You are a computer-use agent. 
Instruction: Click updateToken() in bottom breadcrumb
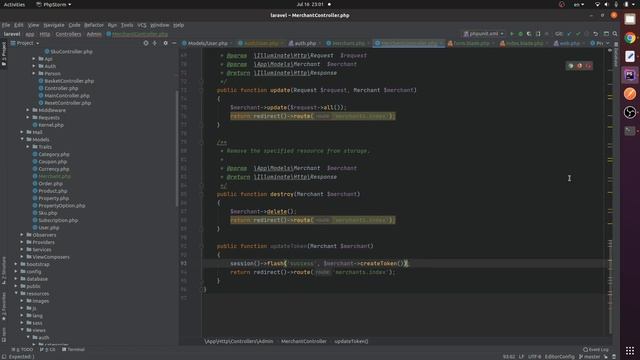pyautogui.click(x=351, y=341)
